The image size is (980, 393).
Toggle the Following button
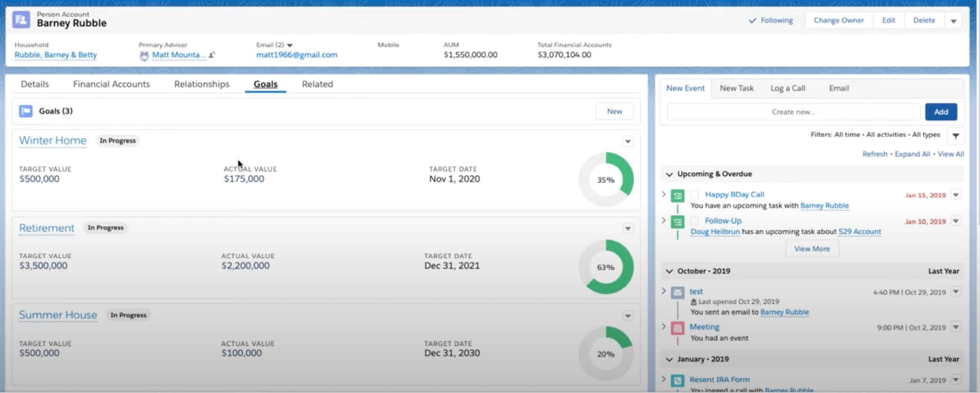pos(771,21)
